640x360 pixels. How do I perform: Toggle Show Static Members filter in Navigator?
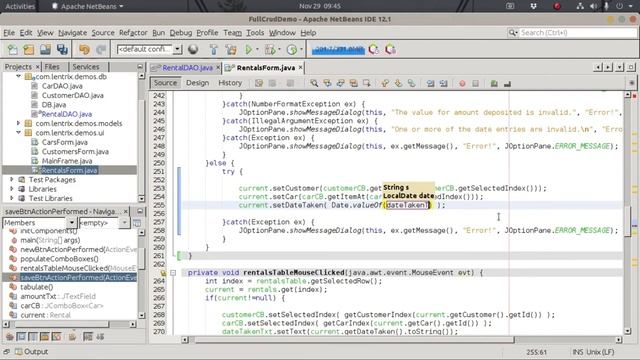coord(33,337)
